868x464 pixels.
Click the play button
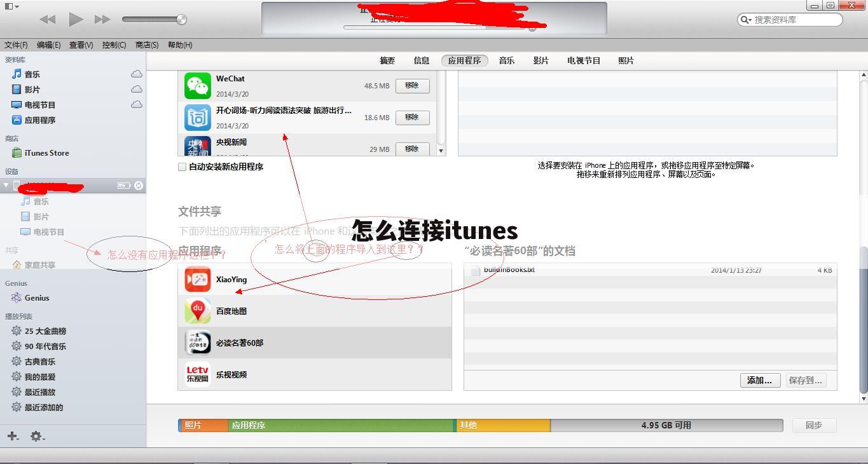coord(76,19)
